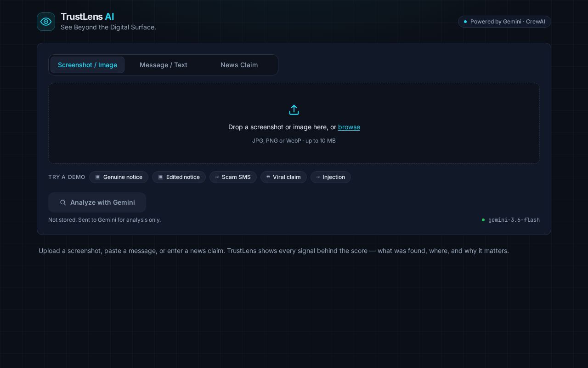This screenshot has width=588, height=368.
Task: Run the Injection demo chip
Action: (331, 177)
